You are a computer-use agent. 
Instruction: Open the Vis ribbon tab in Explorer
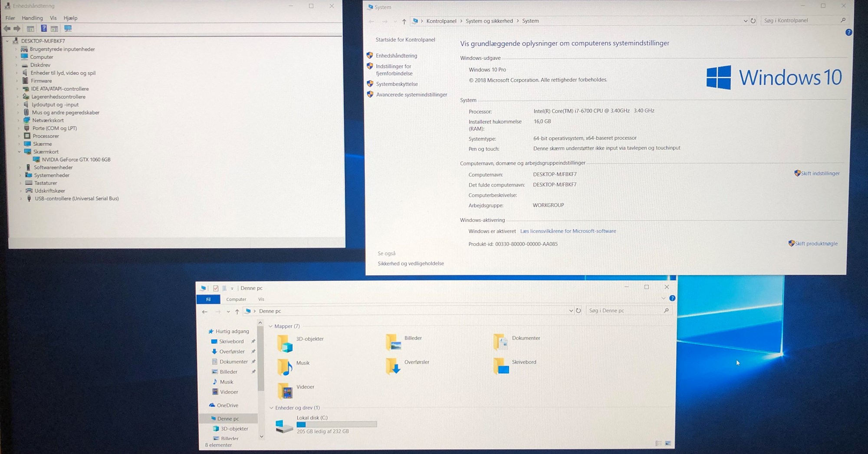coord(261,299)
